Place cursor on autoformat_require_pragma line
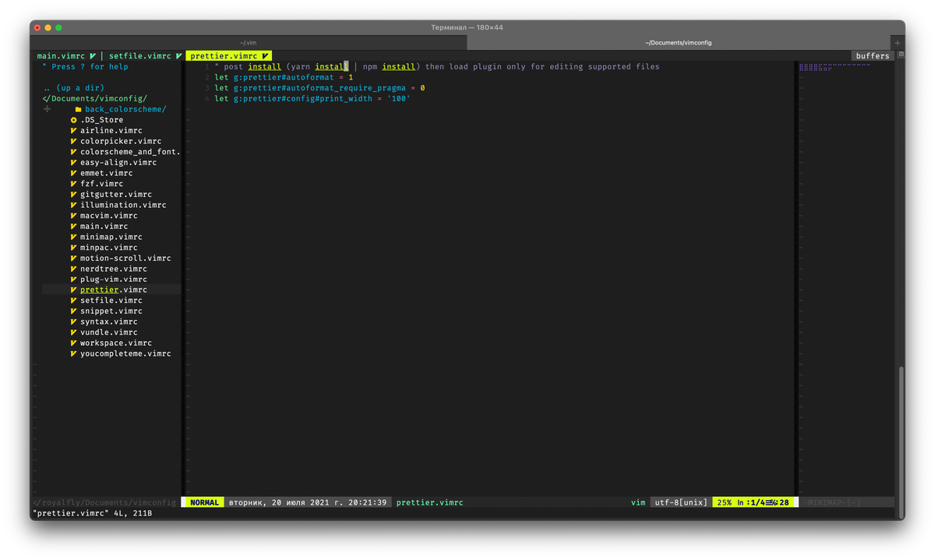Image resolution: width=935 pixels, height=560 pixels. [319, 88]
